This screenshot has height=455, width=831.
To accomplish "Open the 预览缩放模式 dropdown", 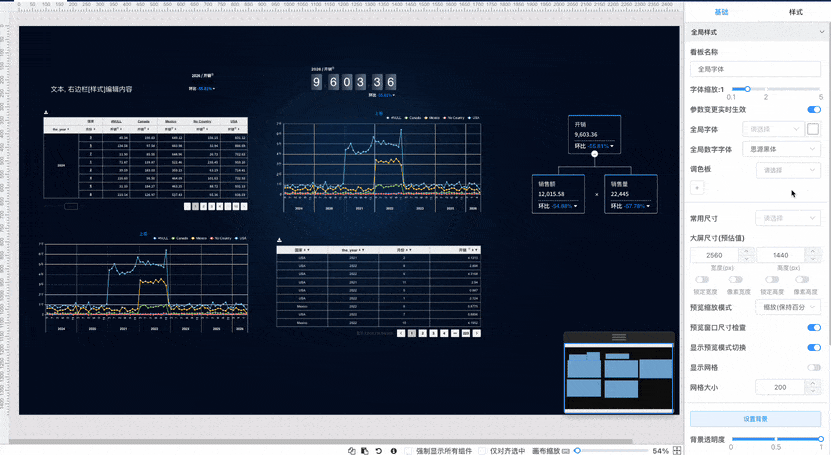I will click(x=788, y=307).
